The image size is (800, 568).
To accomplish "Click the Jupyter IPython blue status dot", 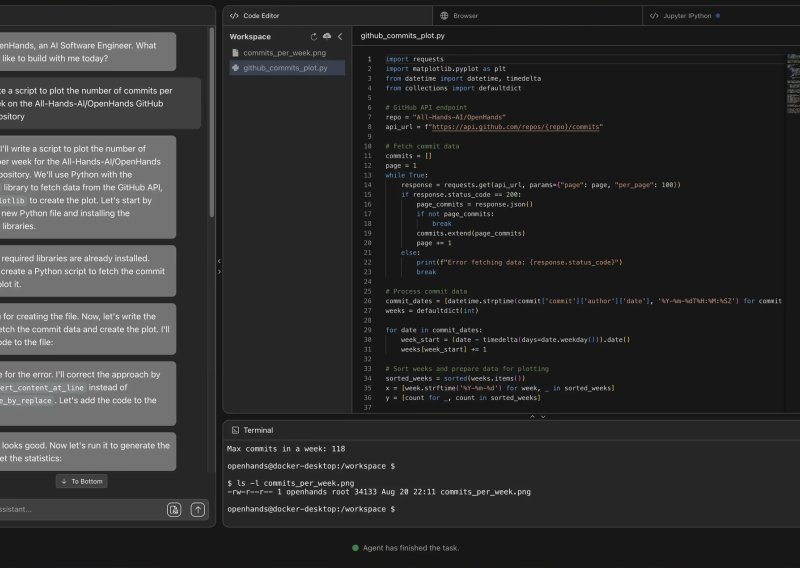I will (718, 16).
